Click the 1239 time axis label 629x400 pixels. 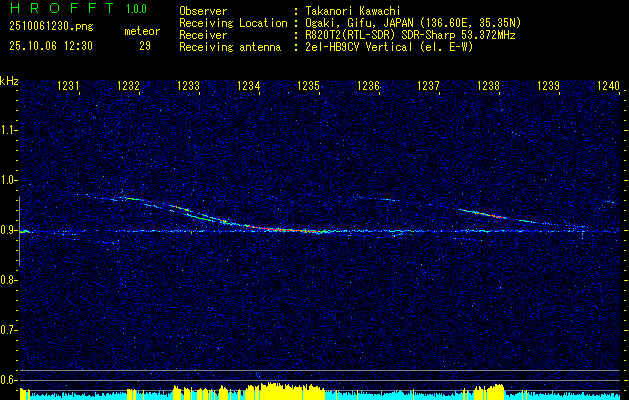pos(548,85)
